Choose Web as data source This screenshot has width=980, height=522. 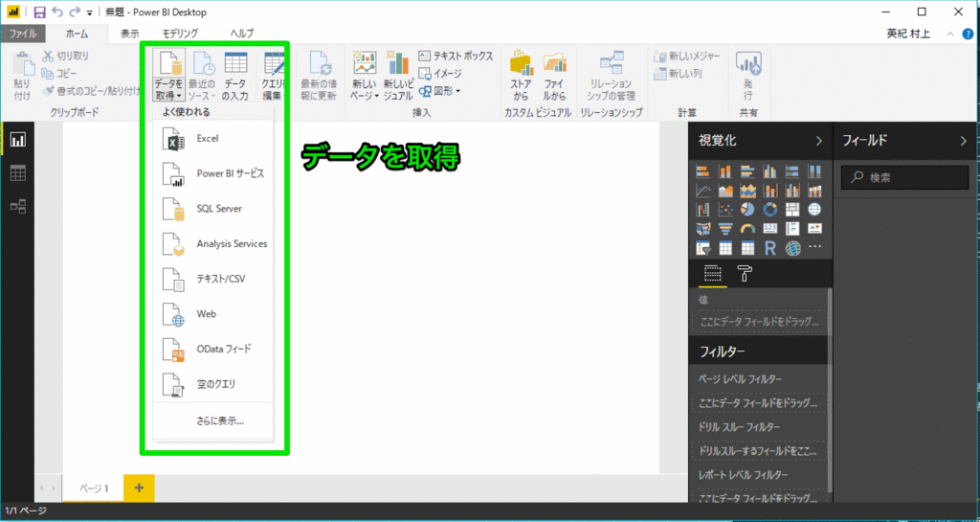[x=213, y=314]
